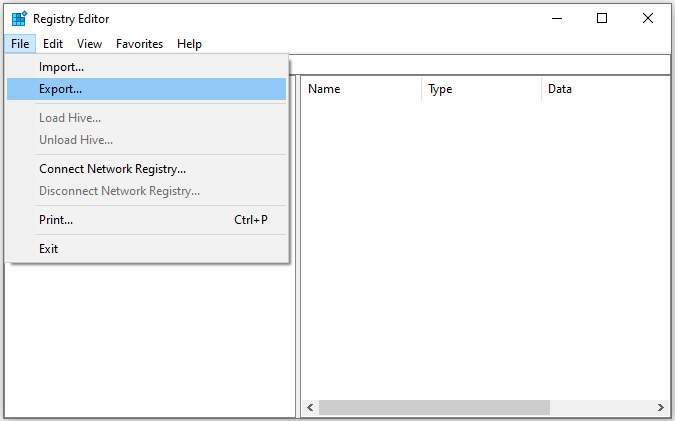Close the Registry Editor window
The height and width of the screenshot is (421, 675).
pyautogui.click(x=647, y=19)
